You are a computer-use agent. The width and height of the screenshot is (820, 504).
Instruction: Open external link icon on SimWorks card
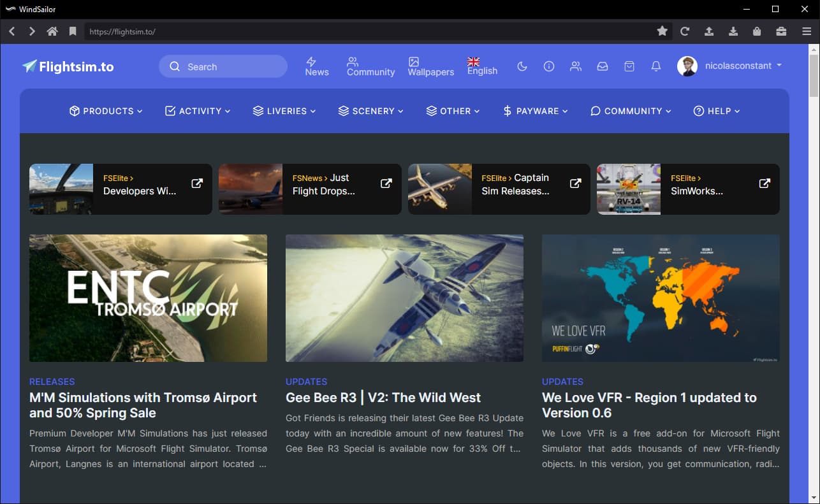765,184
